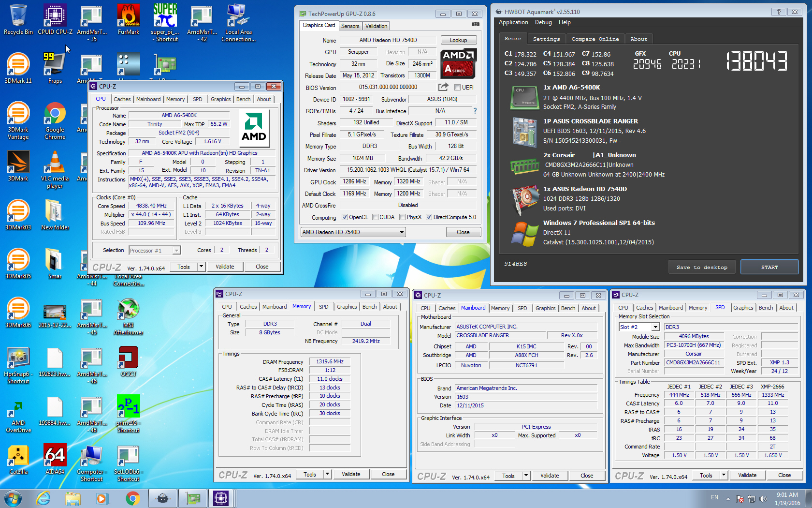Image resolution: width=812 pixels, height=508 pixels.
Task: Open the Recycle Bin desktop icon
Action: pyautogui.click(x=18, y=19)
